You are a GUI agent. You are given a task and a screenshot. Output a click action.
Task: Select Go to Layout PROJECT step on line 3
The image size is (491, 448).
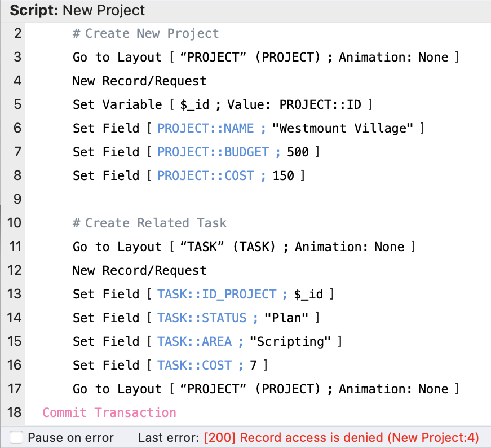click(x=266, y=57)
